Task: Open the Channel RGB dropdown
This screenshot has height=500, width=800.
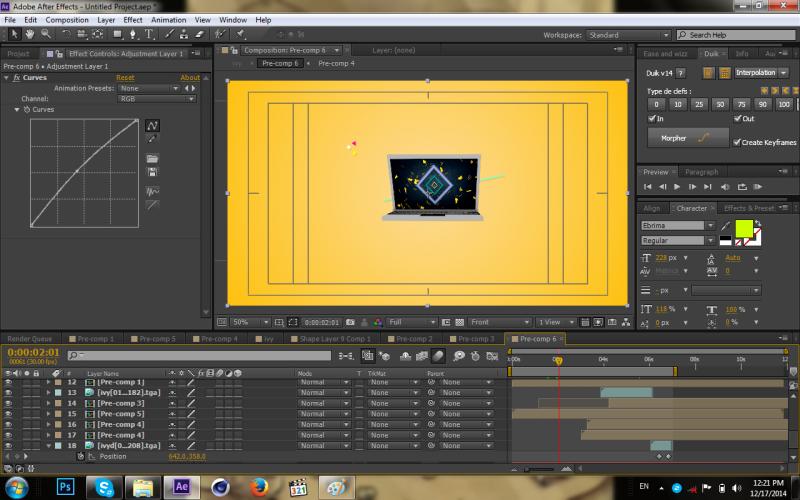Action: pyautogui.click(x=156, y=99)
